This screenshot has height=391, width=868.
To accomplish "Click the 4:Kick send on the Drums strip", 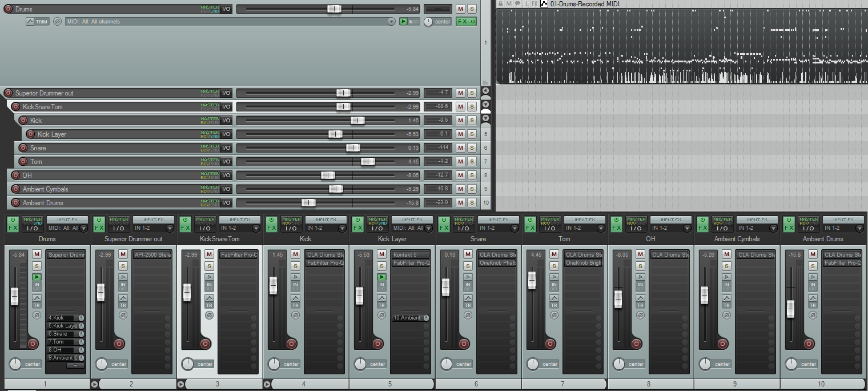I will tap(63, 318).
